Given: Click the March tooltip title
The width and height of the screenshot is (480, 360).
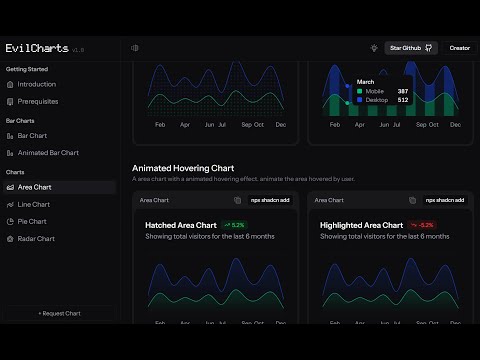Looking at the screenshot, I should coord(365,82).
